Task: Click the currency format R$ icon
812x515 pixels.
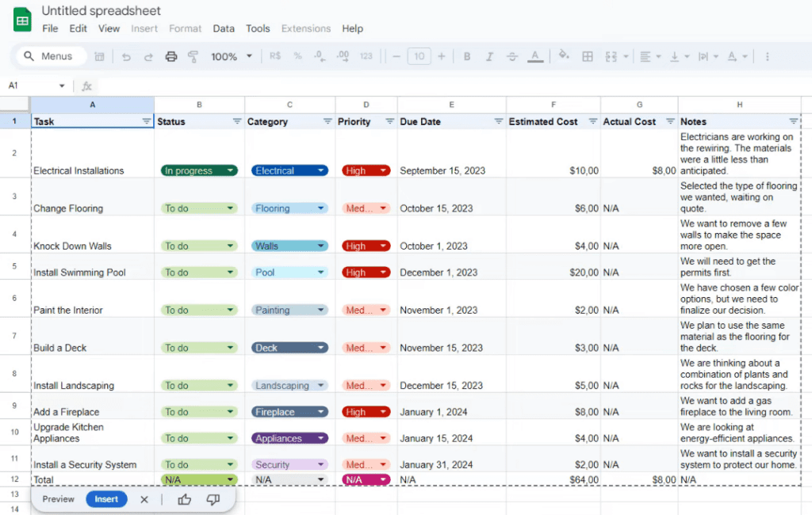Action: coord(275,56)
